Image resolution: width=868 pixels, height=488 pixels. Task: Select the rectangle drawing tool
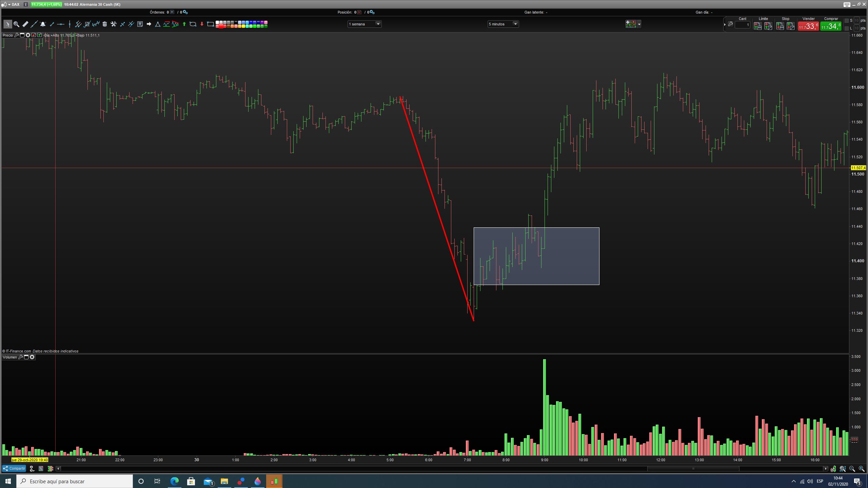point(210,24)
